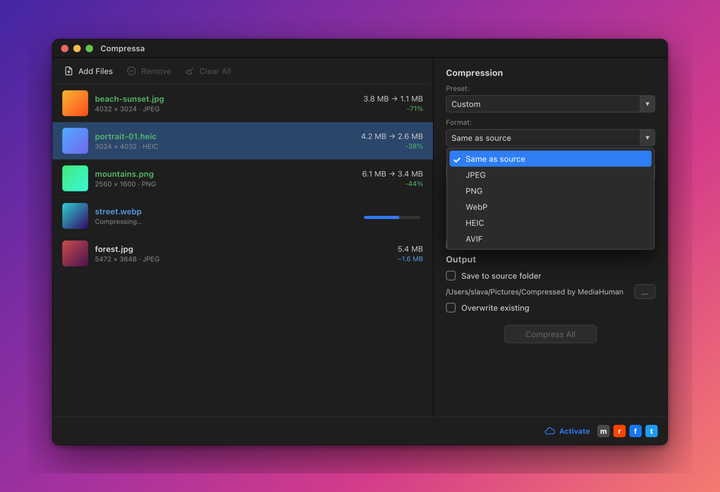Screen dimensions: 720x492
Task: Click the forest.jpg file name
Action: point(114,249)
